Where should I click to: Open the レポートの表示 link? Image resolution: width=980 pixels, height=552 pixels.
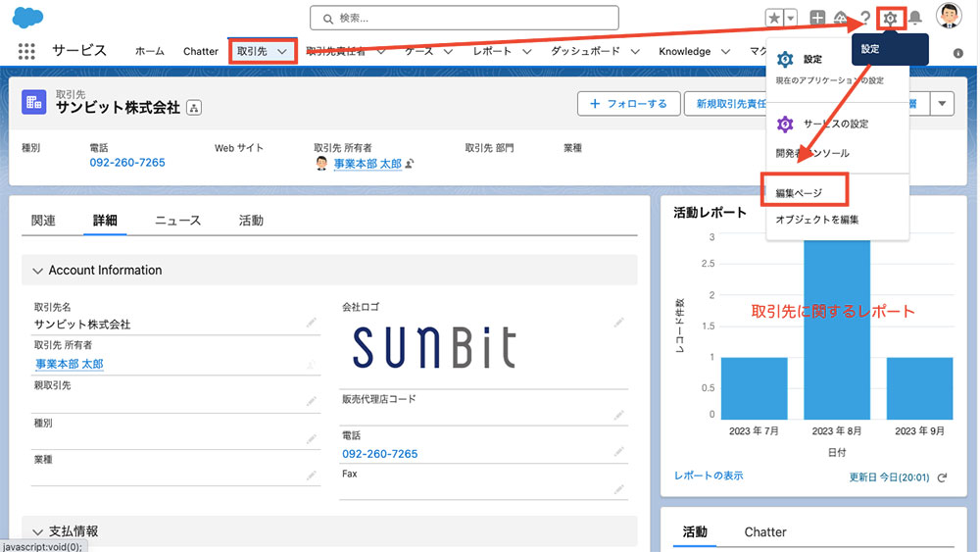[709, 476]
